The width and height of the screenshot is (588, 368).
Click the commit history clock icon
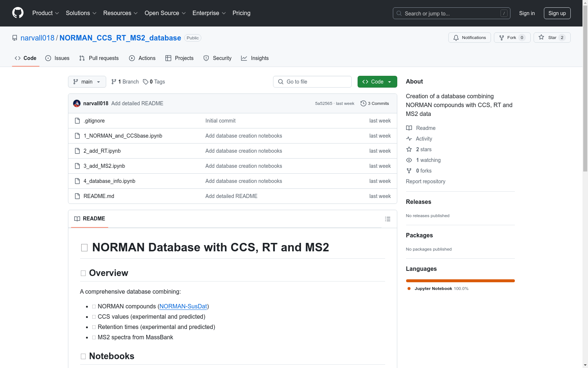click(x=363, y=103)
